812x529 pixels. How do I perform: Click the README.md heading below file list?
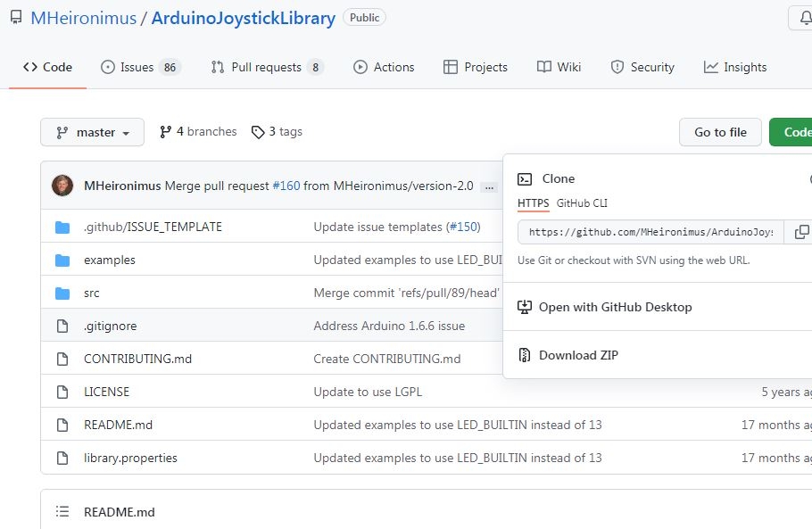(x=119, y=512)
